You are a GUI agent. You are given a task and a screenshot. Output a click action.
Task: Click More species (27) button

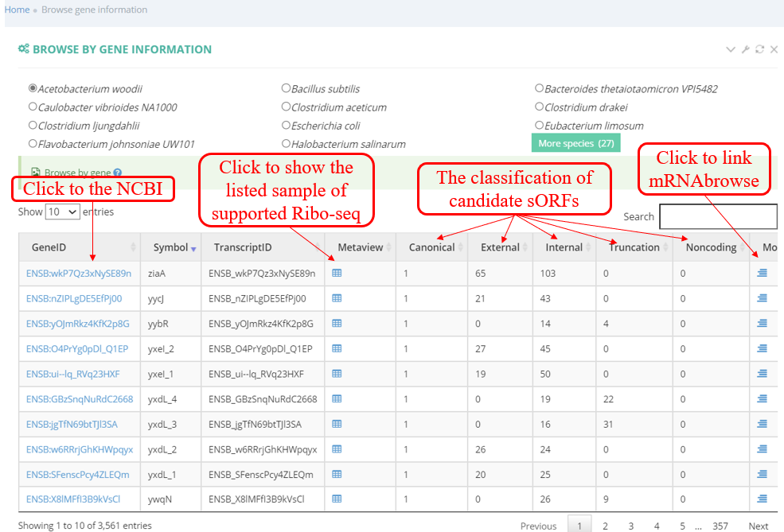coord(575,143)
